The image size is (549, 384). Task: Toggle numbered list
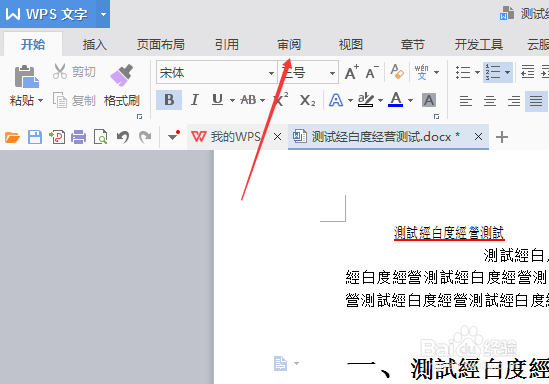click(493, 72)
